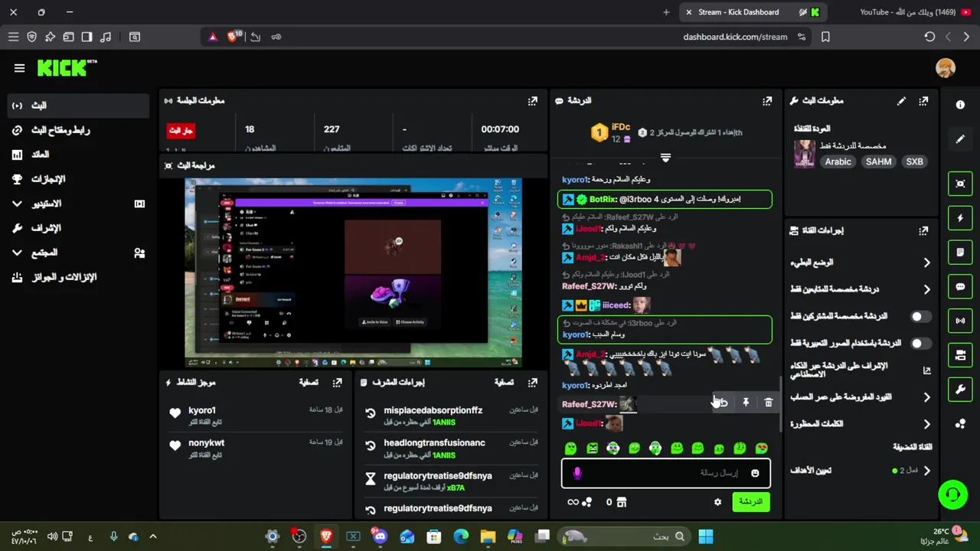Expand the Studio sidebar section

[17, 204]
